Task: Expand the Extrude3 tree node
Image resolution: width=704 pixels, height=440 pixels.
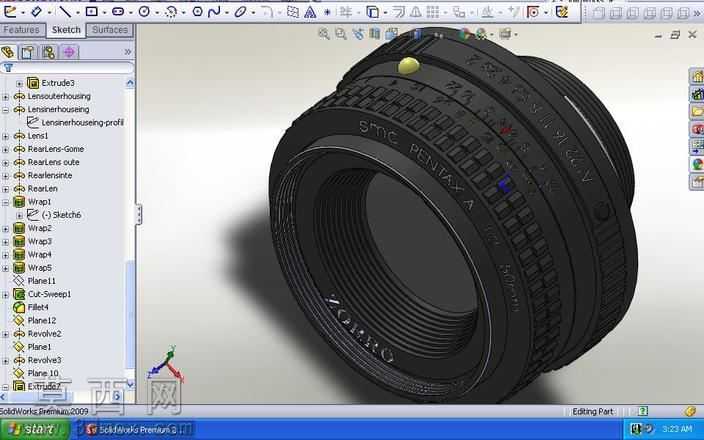Action: pyautogui.click(x=19, y=84)
